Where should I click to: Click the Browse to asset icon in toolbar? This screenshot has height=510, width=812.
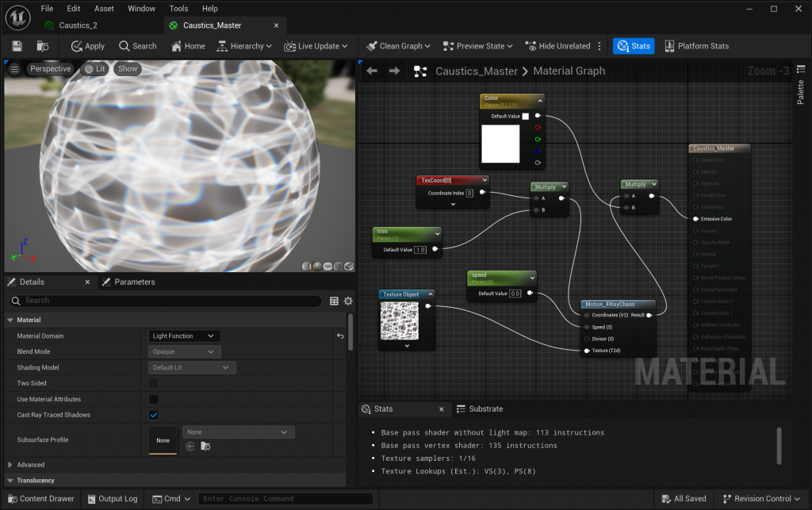click(x=43, y=46)
